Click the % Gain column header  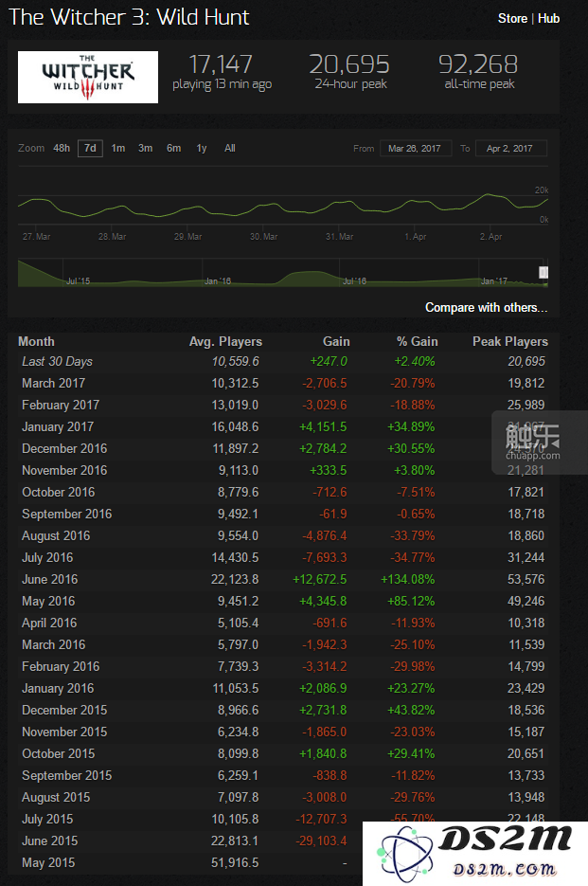417,341
